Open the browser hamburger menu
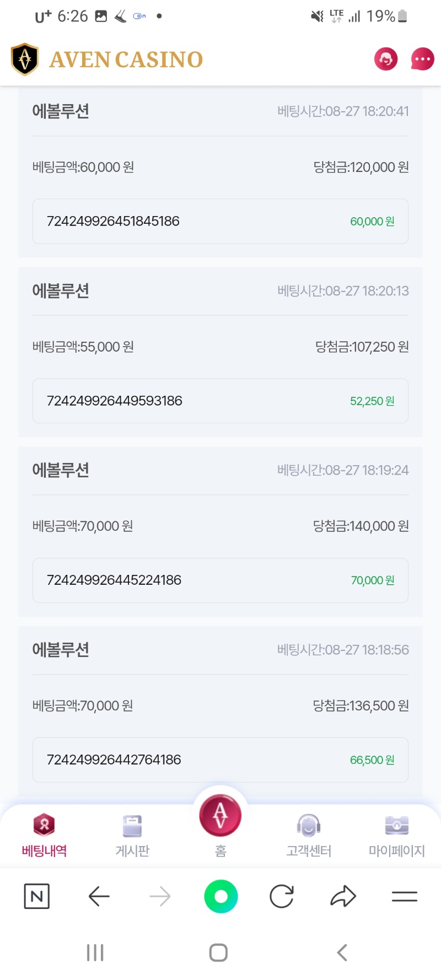This screenshot has height=980, width=441. click(405, 896)
